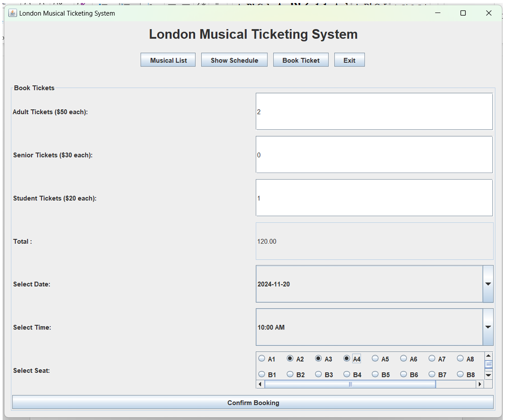Click the Senior Tickets input field
The width and height of the screenshot is (505, 420).
374,154
